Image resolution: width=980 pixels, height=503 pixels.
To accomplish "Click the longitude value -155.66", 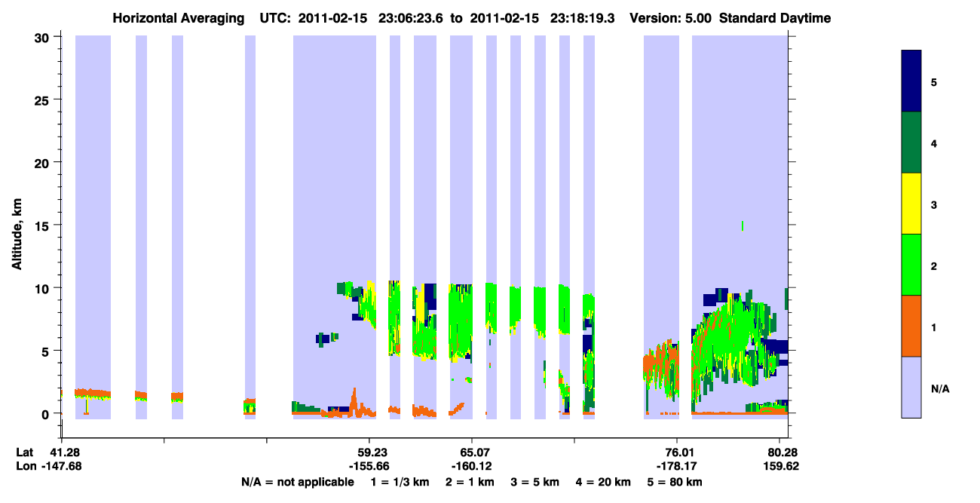I will coord(369,466).
